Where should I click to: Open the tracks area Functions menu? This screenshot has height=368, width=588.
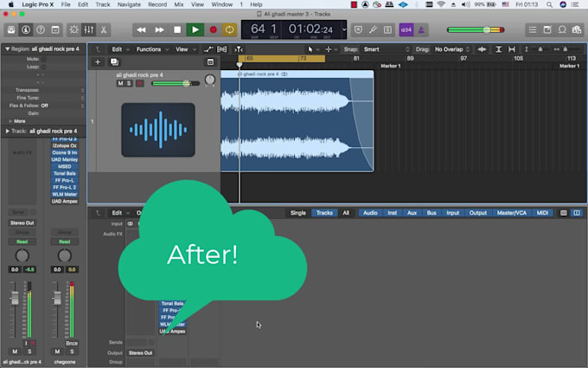pos(152,49)
